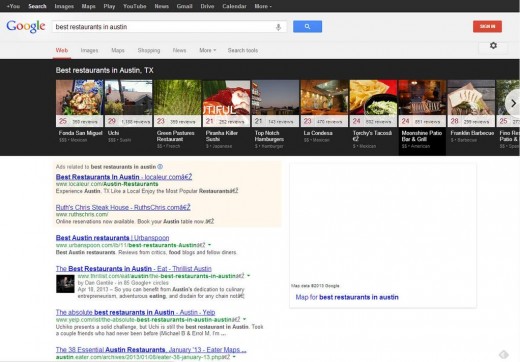This screenshot has height=362, width=520.
Task: Expand the More dropdown under the search bar
Action: pyautogui.click(x=208, y=50)
